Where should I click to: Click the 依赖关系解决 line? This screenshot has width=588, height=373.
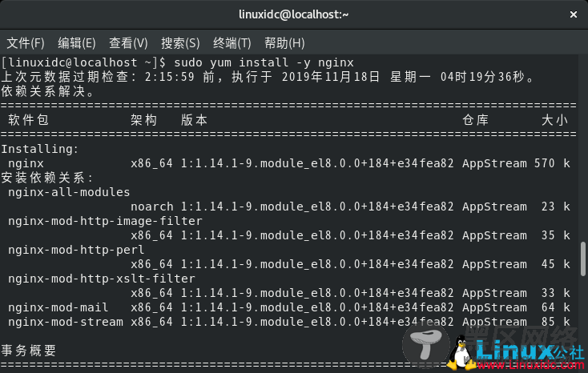47,91
